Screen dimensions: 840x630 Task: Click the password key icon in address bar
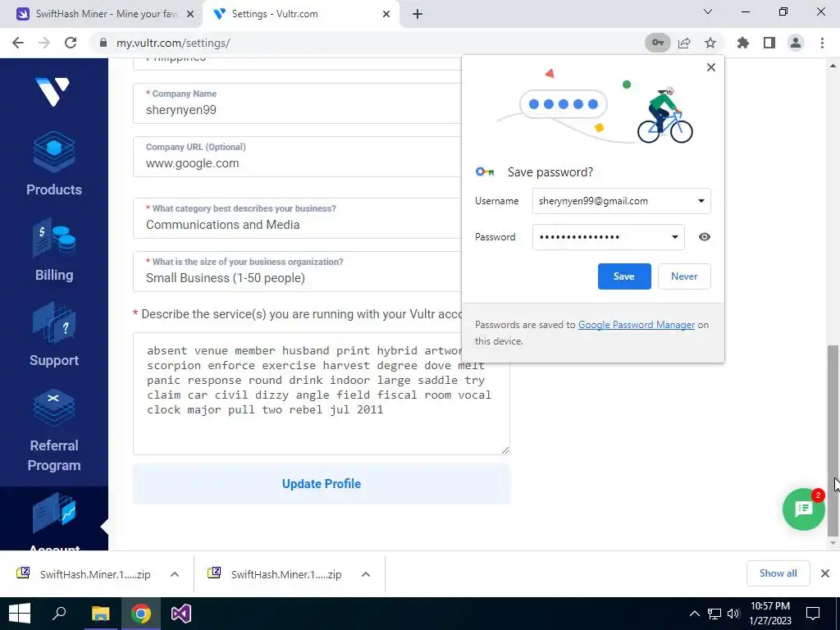click(x=657, y=43)
